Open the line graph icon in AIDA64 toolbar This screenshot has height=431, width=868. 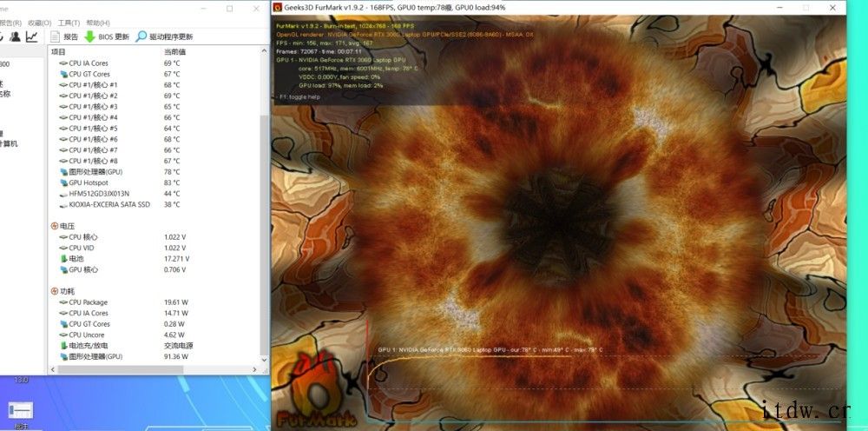point(31,36)
